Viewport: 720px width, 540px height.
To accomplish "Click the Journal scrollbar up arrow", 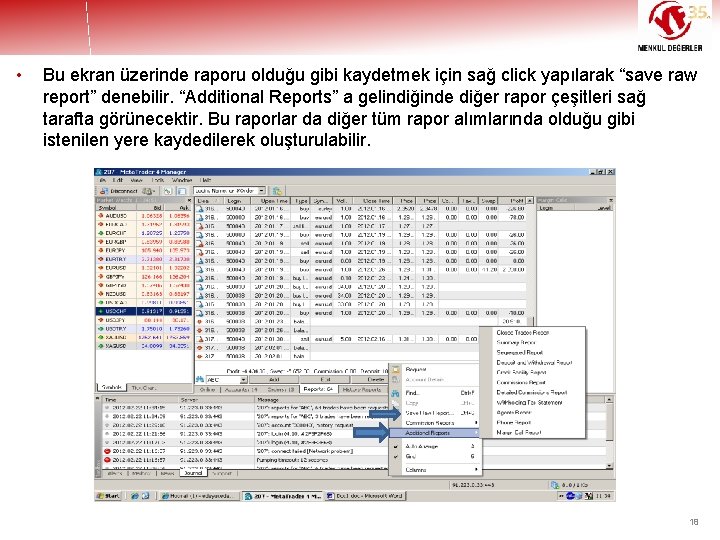I will click(609, 400).
